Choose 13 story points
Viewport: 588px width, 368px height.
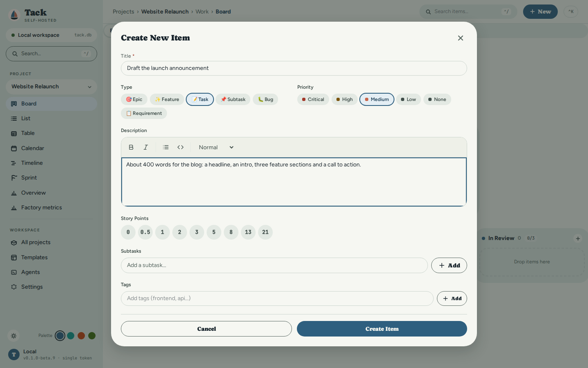(x=248, y=232)
